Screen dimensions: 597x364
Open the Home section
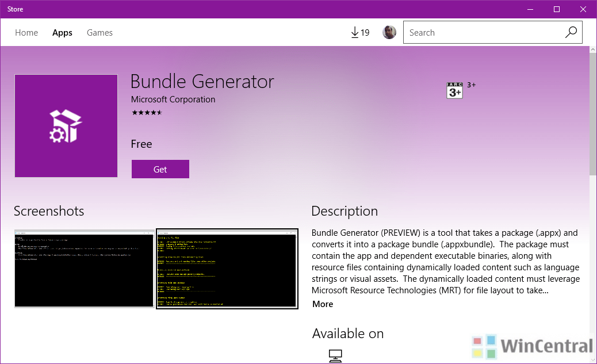coord(26,32)
